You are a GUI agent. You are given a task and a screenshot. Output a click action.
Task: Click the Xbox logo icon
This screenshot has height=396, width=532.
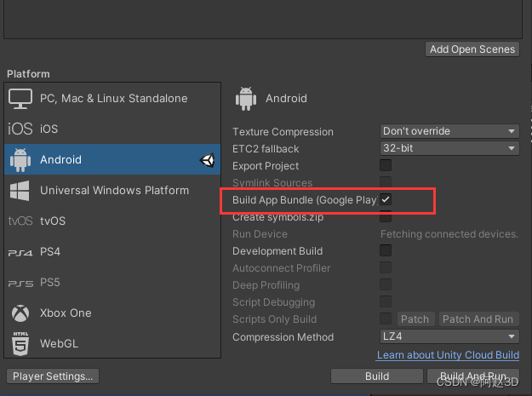pos(20,313)
